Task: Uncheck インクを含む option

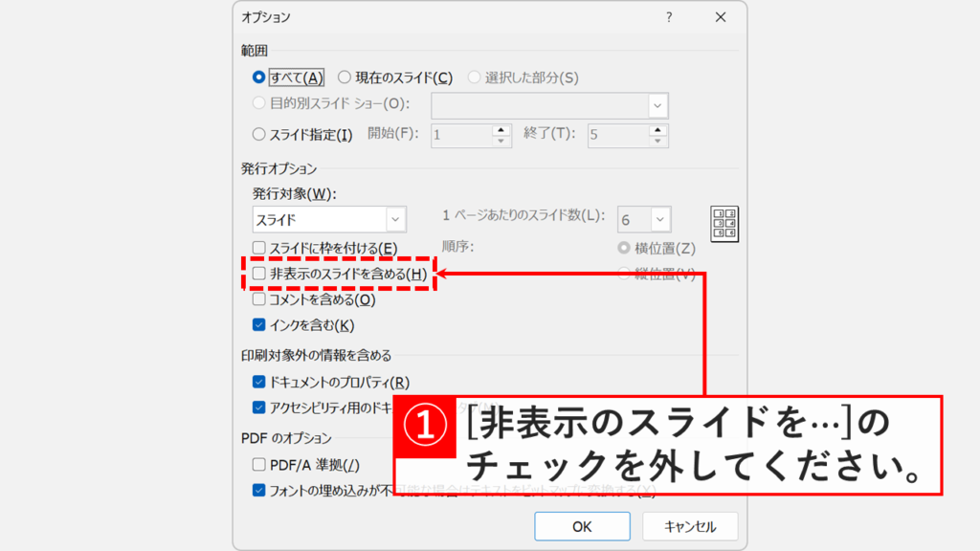Action: tap(258, 323)
